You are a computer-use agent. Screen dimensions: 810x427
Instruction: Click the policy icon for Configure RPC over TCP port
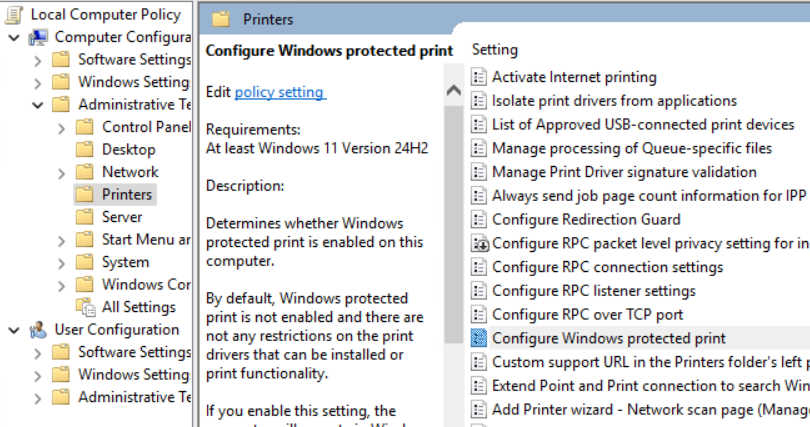479,314
